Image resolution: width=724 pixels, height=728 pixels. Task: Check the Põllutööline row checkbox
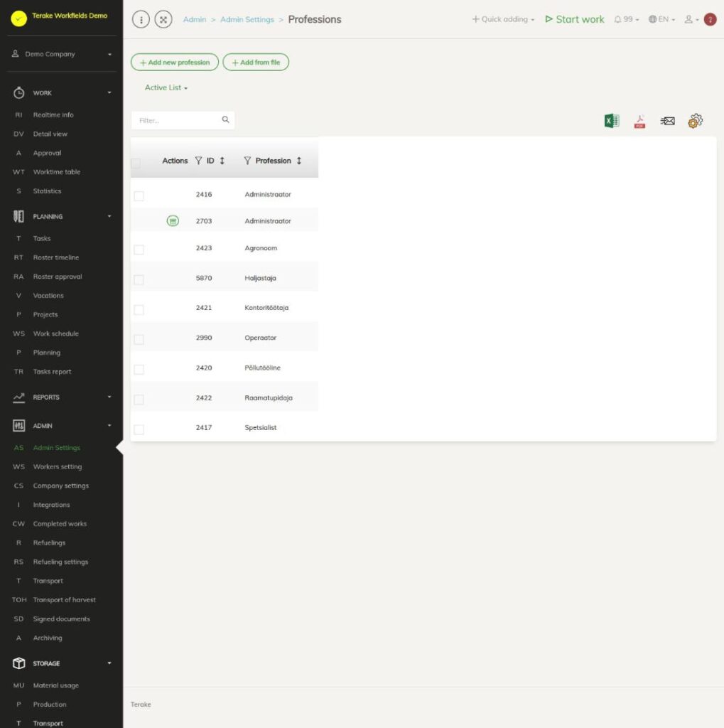click(x=139, y=370)
